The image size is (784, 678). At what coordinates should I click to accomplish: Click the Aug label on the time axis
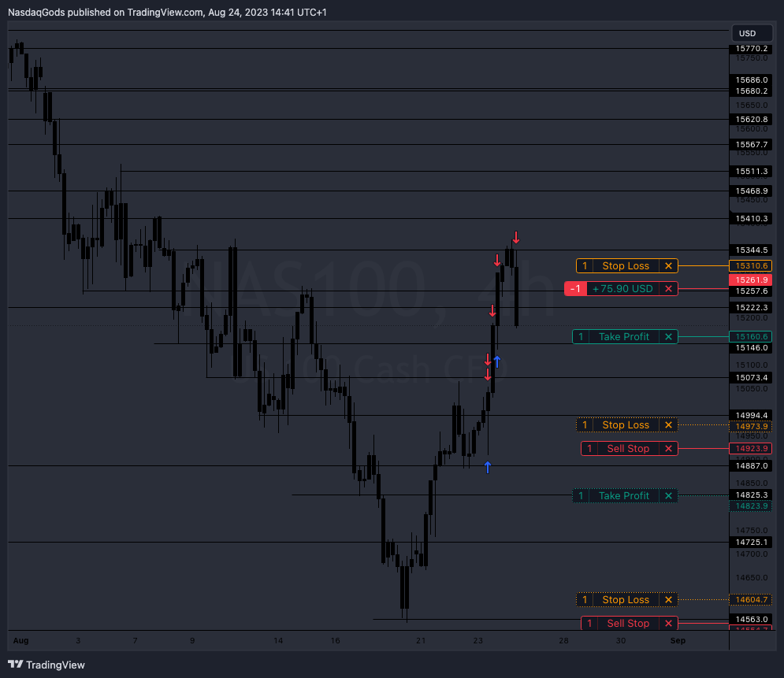click(x=21, y=640)
